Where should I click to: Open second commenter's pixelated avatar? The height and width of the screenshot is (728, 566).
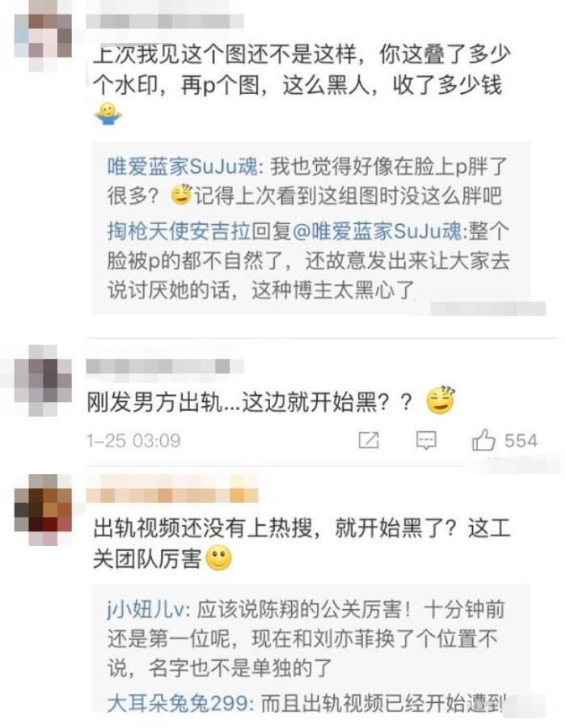43,381
